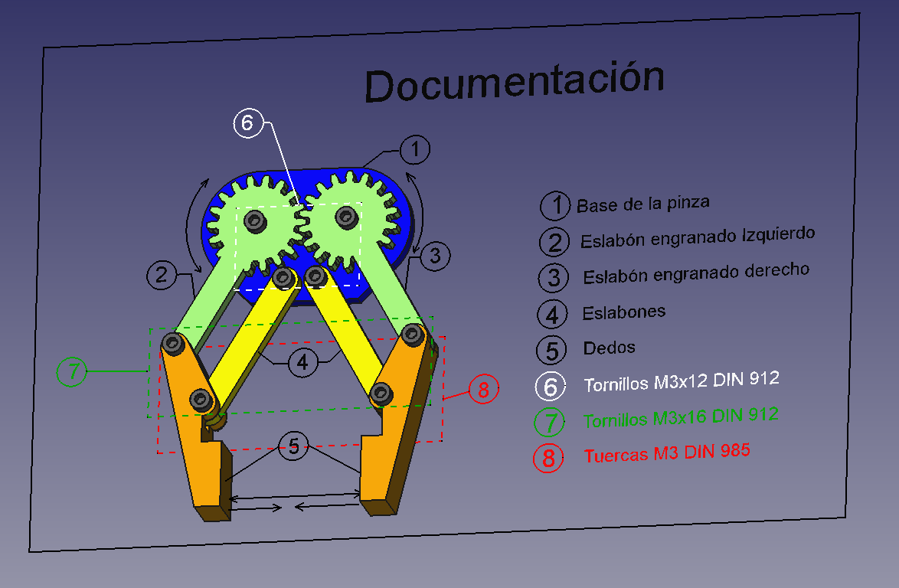Select the "Documentación" title text
This screenshot has width=899, height=588.
515,82
